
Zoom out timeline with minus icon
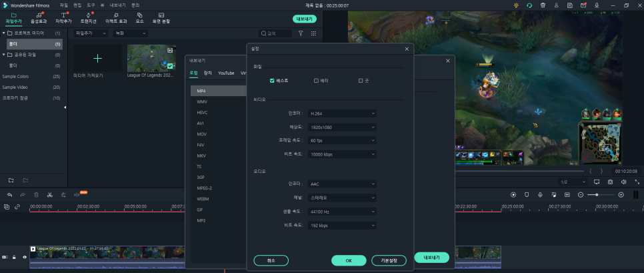[581, 194]
